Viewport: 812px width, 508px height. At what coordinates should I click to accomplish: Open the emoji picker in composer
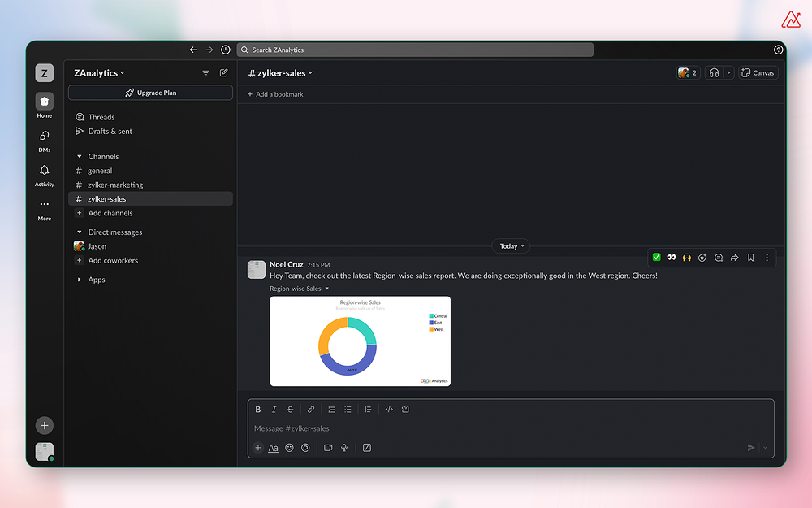(x=290, y=448)
